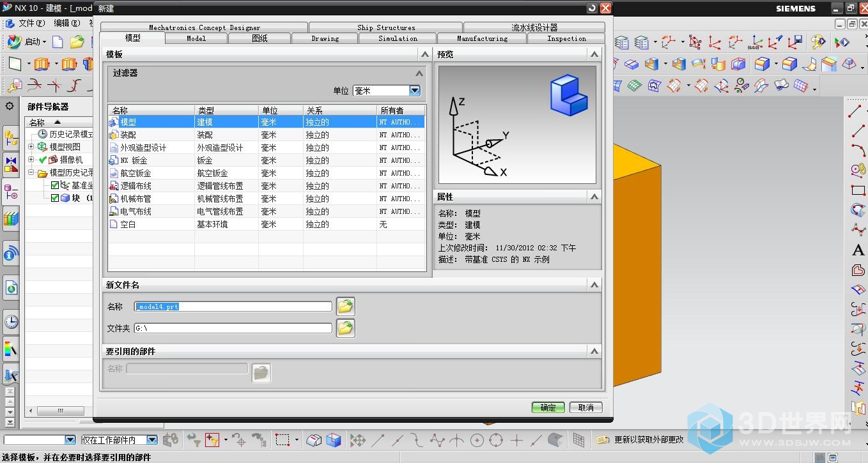Image resolution: width=868 pixels, height=463 pixels.
Task: Click the dialog reset arrow button in title bar
Action: pyautogui.click(x=592, y=8)
